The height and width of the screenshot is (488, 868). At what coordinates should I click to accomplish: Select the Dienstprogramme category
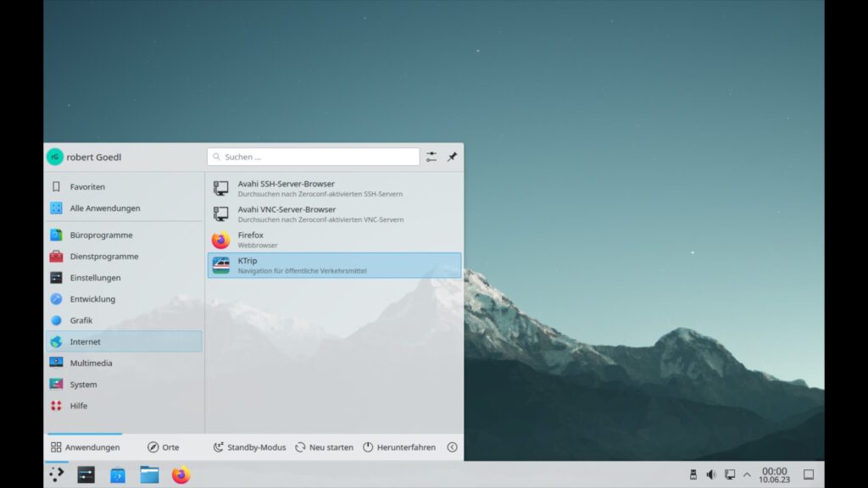[x=125, y=256]
